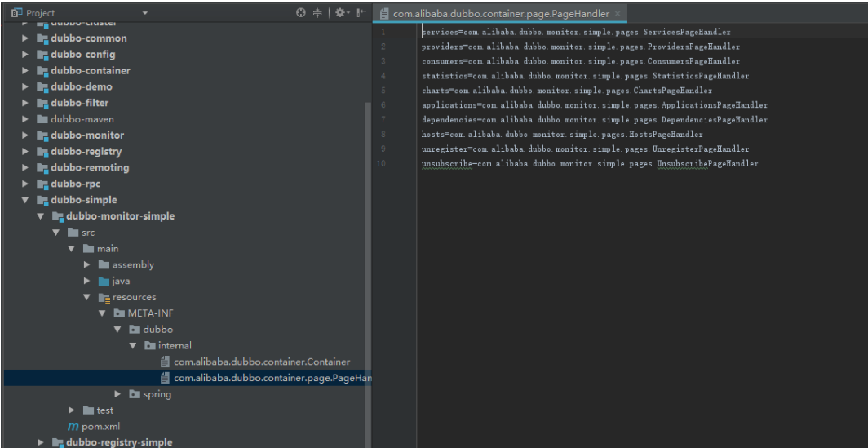
Task: Collapse the main folder arrow
Action: 72,249
